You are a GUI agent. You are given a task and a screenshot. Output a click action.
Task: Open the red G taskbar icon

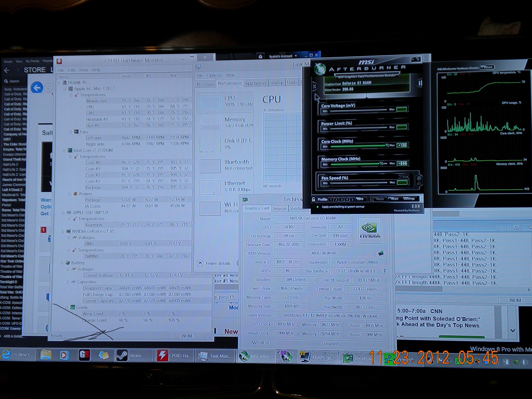[x=84, y=355]
